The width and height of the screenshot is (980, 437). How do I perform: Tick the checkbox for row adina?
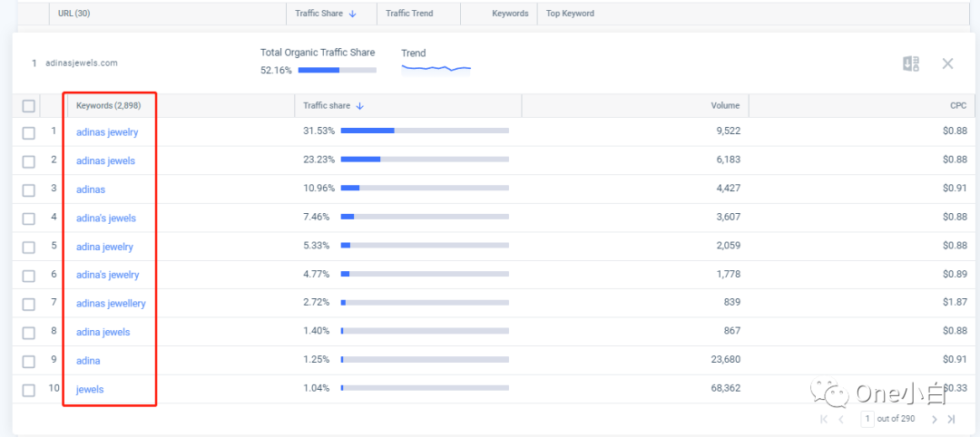click(x=29, y=362)
